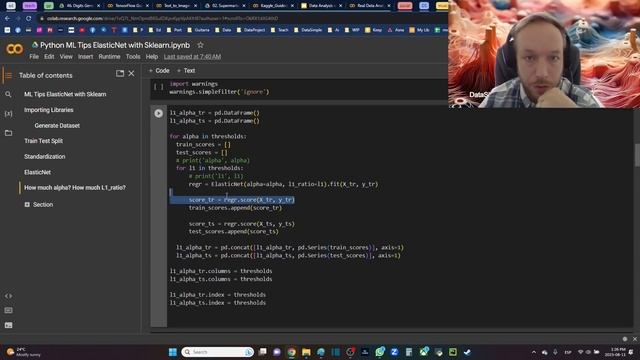Open the View menu
The image size is (640, 360).
(x=66, y=57)
